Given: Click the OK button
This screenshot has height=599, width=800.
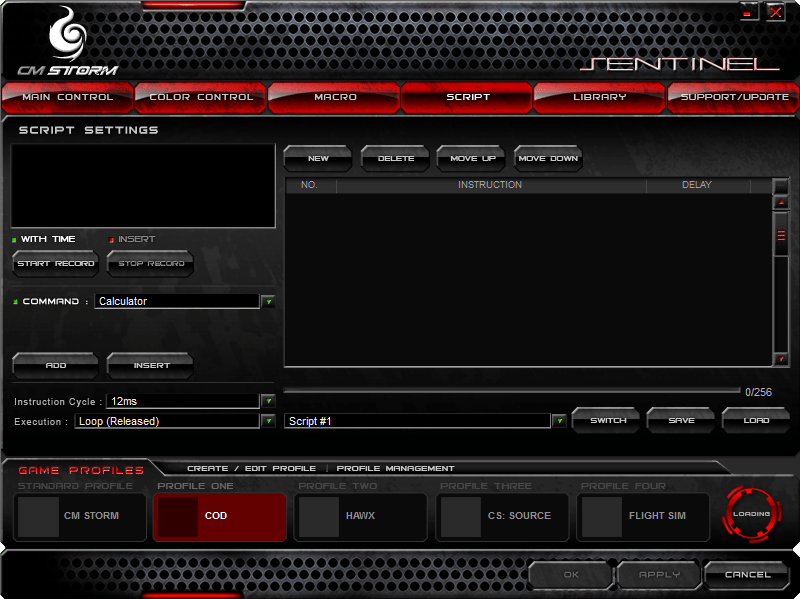Looking at the screenshot, I should tap(570, 575).
